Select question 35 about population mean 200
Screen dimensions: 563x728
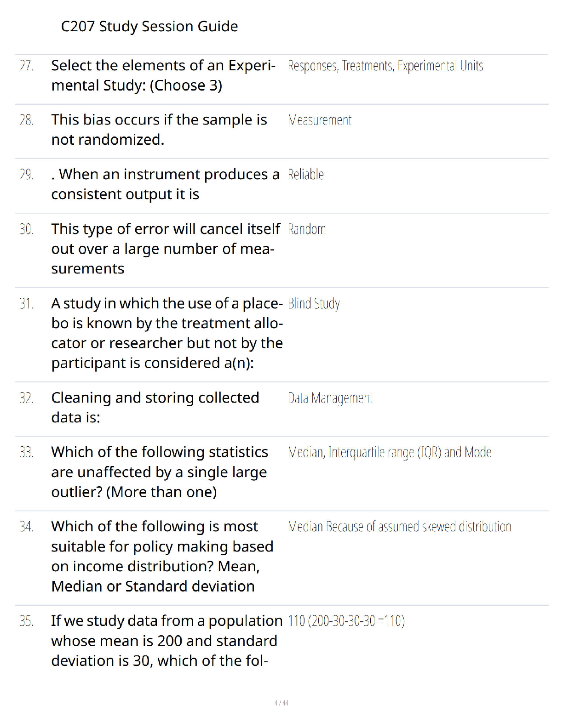[x=167, y=641]
